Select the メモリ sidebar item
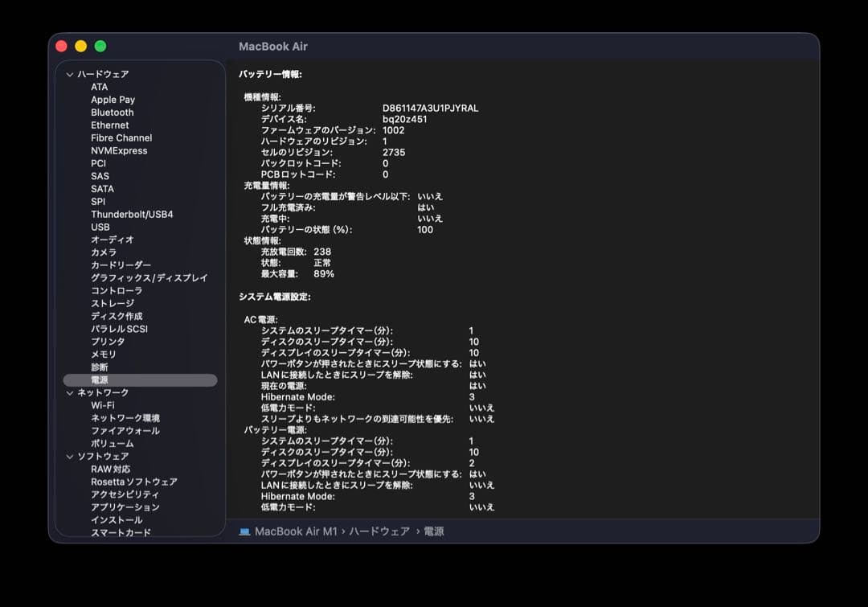The height and width of the screenshot is (607, 868). click(103, 355)
